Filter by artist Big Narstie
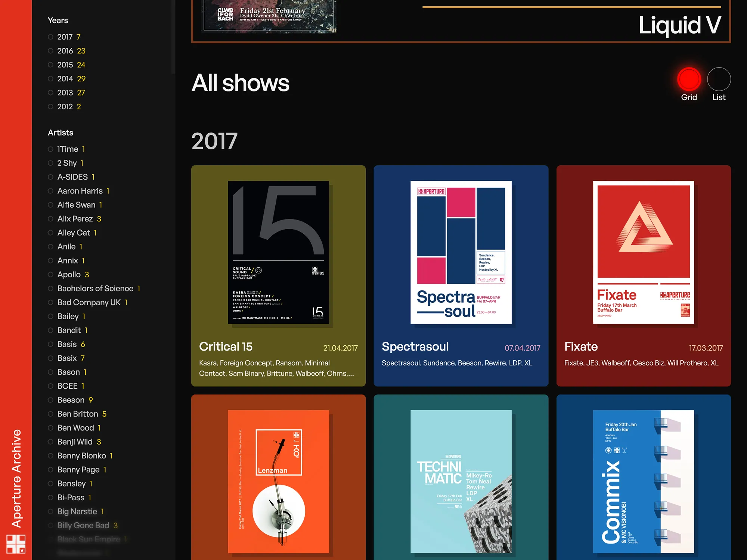The height and width of the screenshot is (560, 747). tap(76, 511)
